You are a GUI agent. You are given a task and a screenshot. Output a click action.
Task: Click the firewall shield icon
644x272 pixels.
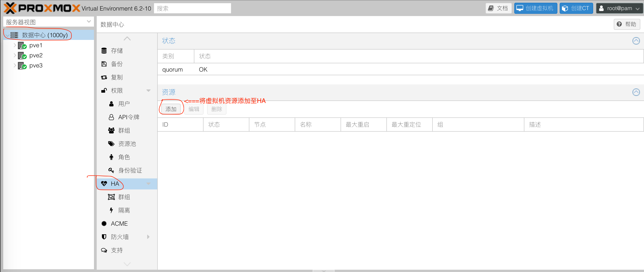(104, 237)
